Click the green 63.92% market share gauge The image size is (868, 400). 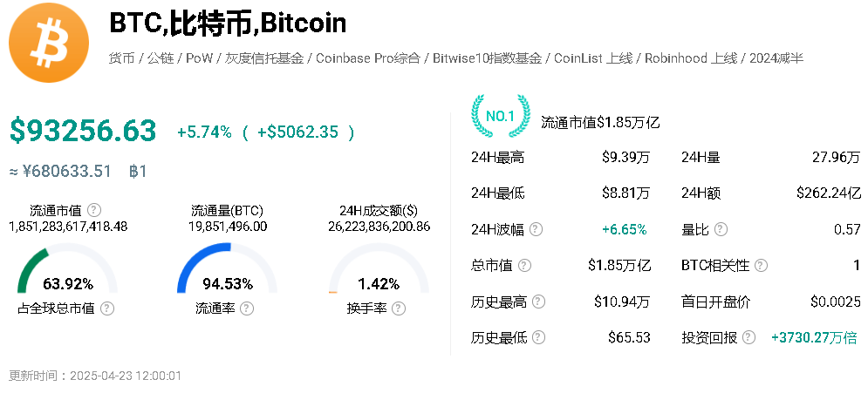coord(68,272)
